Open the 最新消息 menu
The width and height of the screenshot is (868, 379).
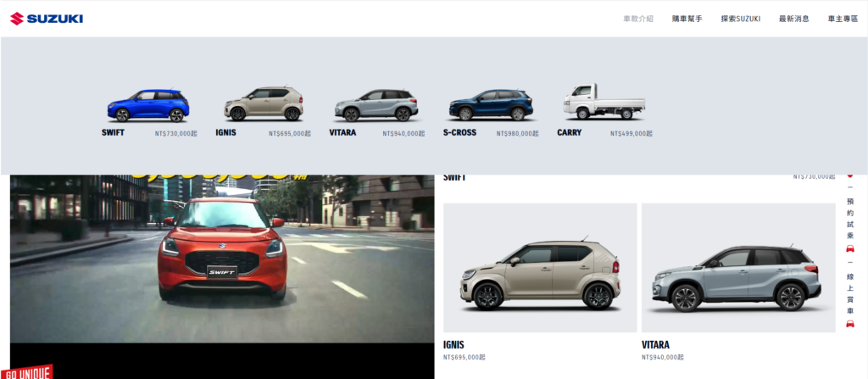point(793,19)
